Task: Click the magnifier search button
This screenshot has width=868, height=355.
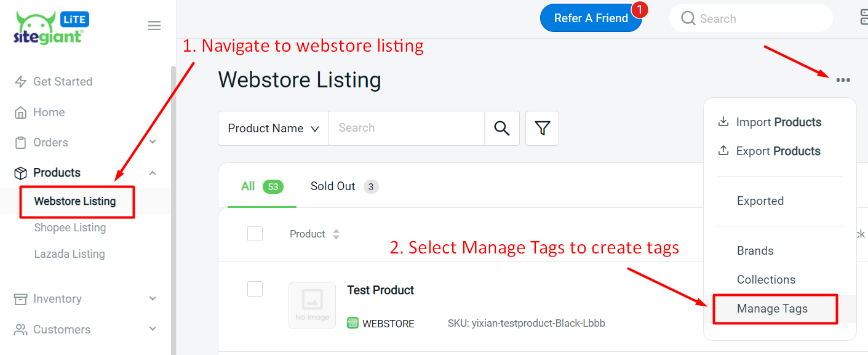Action: (x=502, y=128)
